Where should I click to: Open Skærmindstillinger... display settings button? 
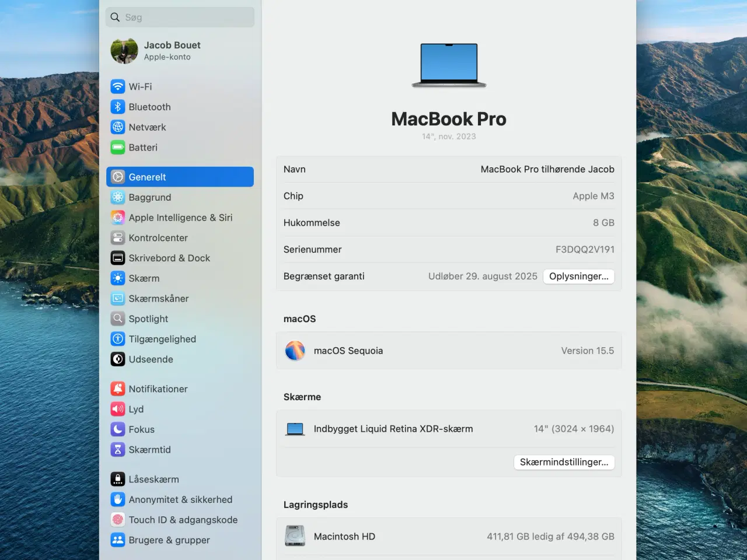564,462
